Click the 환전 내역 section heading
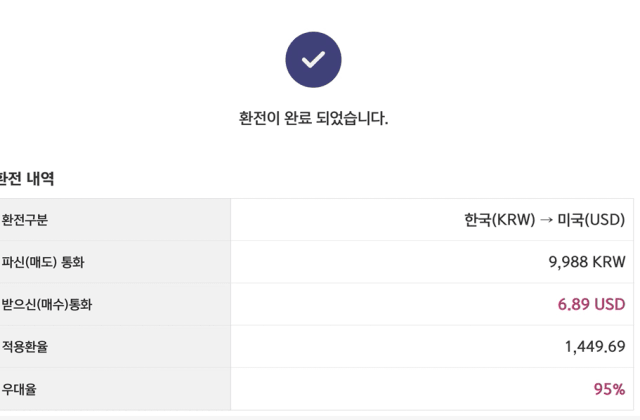This screenshot has height=420, width=640. pyautogui.click(x=26, y=178)
